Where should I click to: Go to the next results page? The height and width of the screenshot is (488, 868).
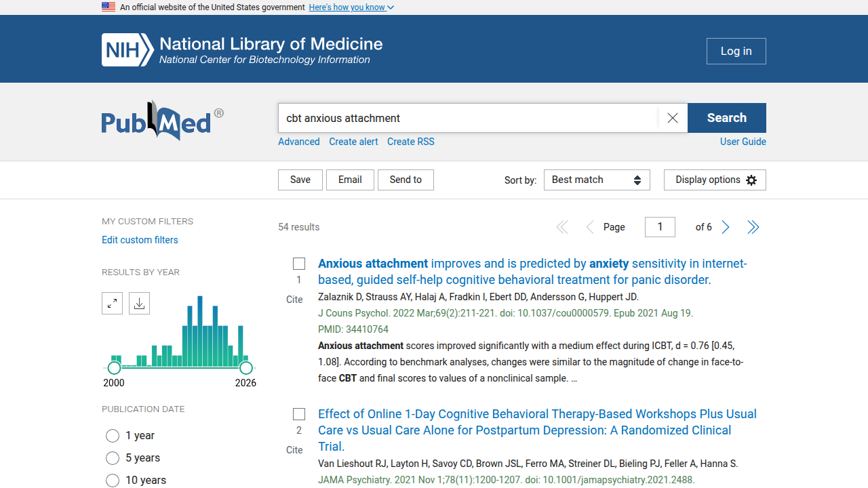(726, 228)
